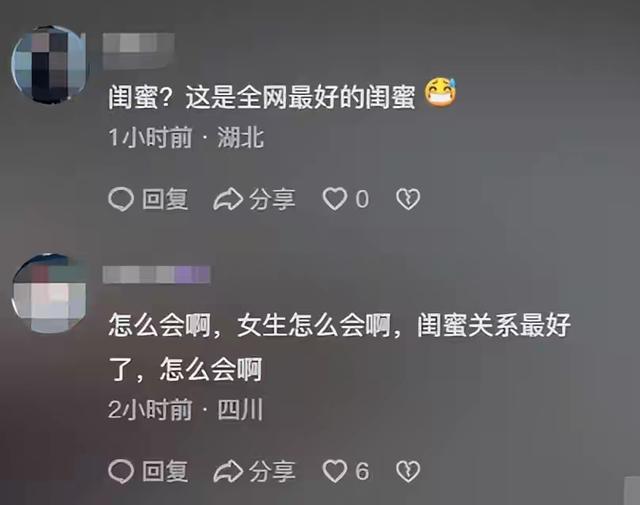Image resolution: width=640 pixels, height=505 pixels.
Task: Select the comment starting with 怎么会啊，女生
Action: (x=339, y=347)
